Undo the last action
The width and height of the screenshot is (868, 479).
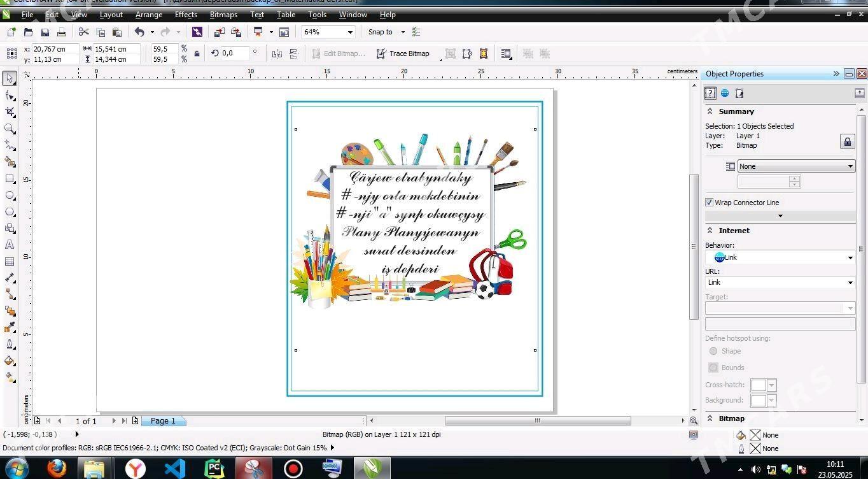click(139, 32)
